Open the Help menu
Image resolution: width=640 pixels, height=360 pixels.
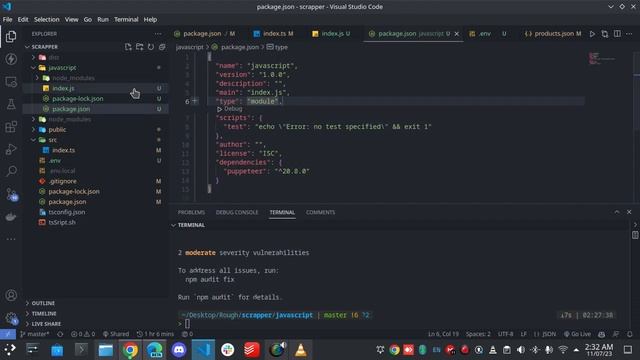(x=150, y=19)
